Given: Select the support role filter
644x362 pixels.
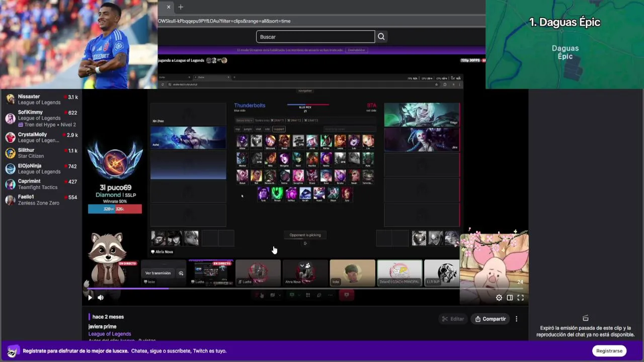Looking at the screenshot, I should (x=279, y=129).
